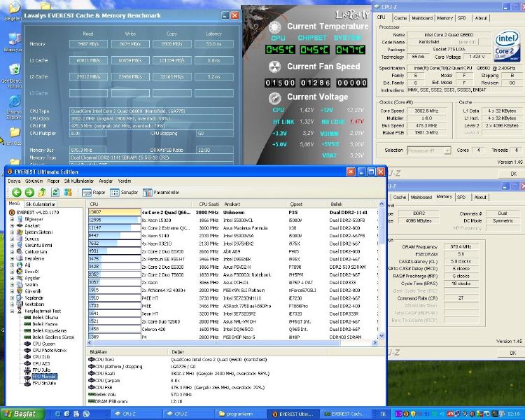Screen dimensions: 525x420
Task: Open the Cache tab in top CPU-Z window
Action: point(400,17)
